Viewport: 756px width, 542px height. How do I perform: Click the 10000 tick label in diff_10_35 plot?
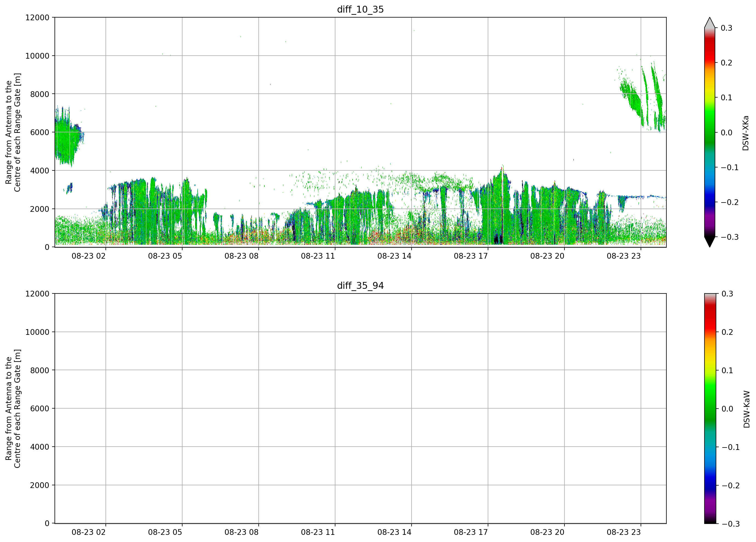[37, 56]
